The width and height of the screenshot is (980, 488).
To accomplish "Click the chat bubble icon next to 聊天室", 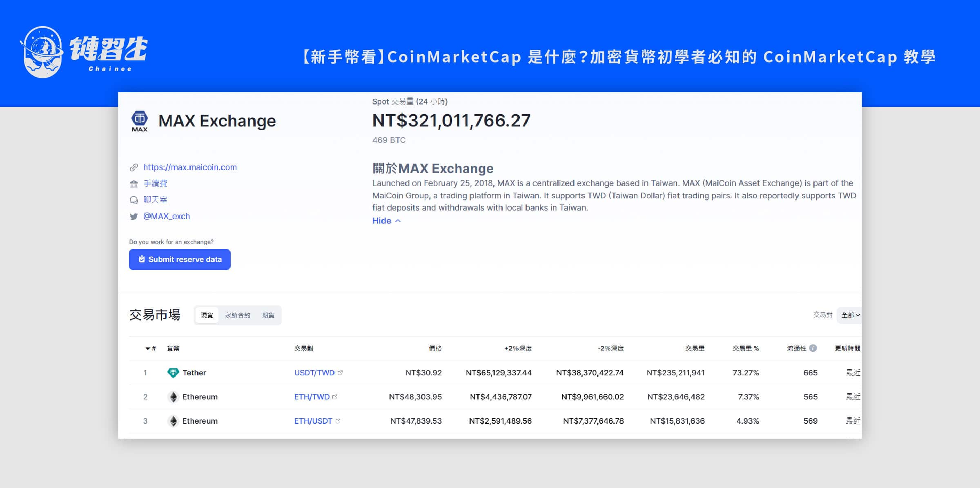I will [x=134, y=200].
